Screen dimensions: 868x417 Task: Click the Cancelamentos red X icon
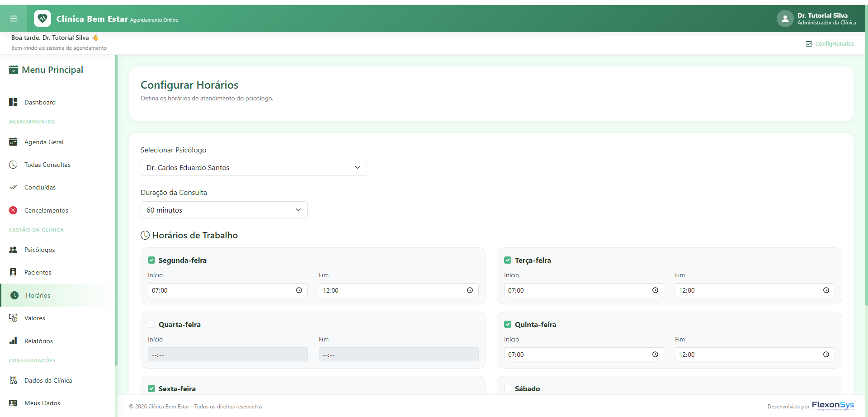click(x=13, y=210)
